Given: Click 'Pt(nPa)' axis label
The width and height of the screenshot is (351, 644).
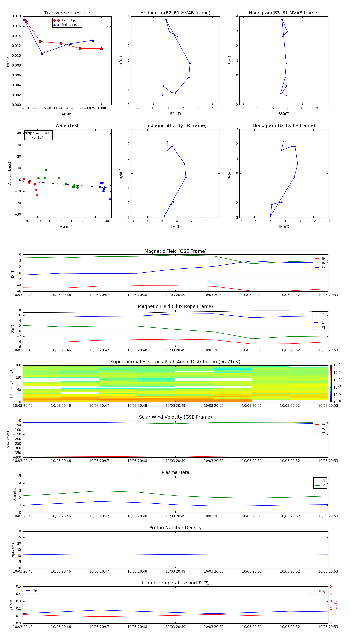Looking at the screenshot, I should pyautogui.click(x=8, y=61).
